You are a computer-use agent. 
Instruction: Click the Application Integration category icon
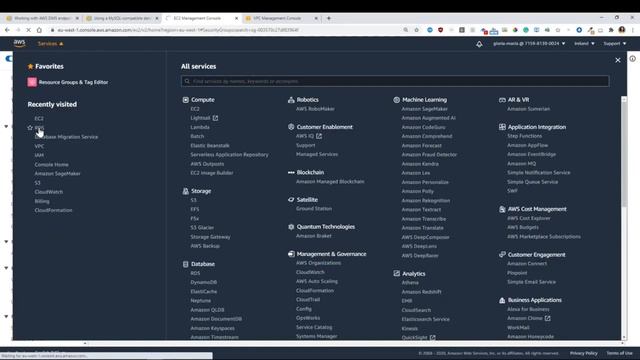coord(502,127)
